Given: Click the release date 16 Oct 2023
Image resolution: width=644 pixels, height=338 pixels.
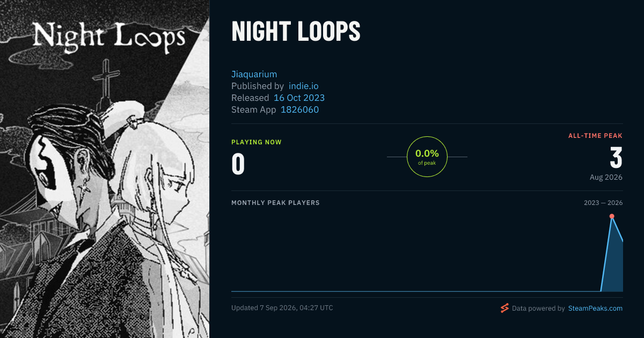Looking at the screenshot, I should [299, 98].
